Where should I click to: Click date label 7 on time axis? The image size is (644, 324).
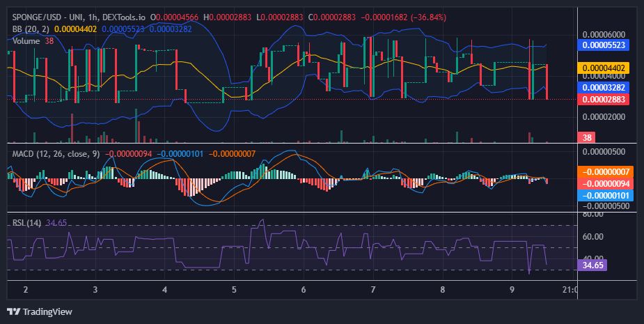pos(373,289)
